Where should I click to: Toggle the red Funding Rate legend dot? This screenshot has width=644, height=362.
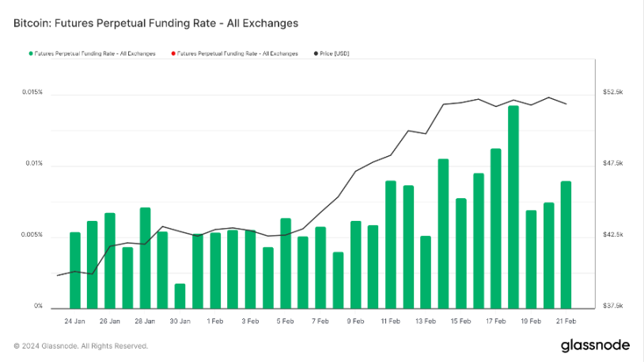click(x=173, y=54)
